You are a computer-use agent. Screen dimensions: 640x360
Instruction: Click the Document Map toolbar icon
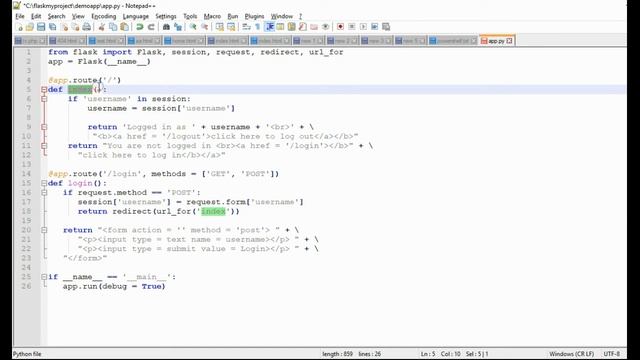point(291,27)
